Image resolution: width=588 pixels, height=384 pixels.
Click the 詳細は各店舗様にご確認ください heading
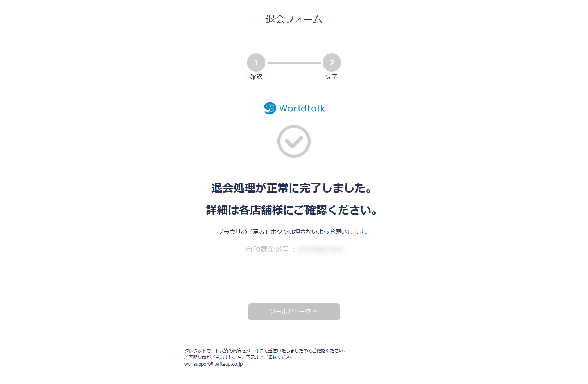point(292,210)
